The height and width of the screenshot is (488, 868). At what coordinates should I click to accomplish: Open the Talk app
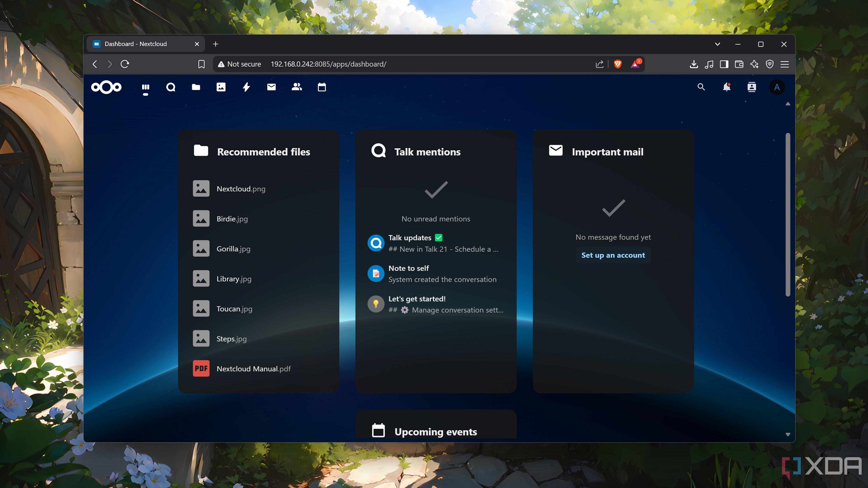coord(171,87)
